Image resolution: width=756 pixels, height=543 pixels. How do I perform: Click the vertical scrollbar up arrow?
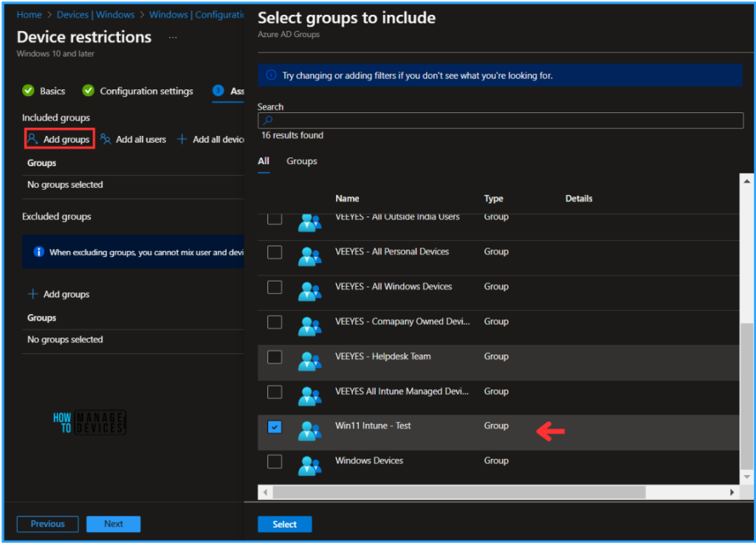[x=746, y=182]
